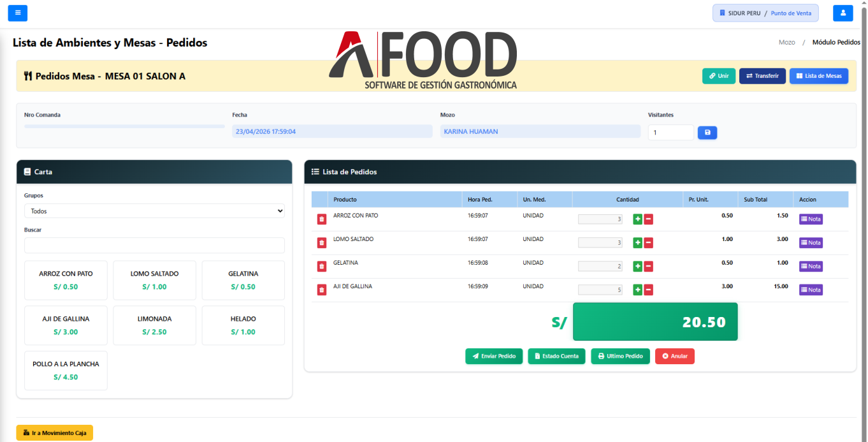Add AJI DE GALLINA from the Carta
The image size is (868, 442).
click(66, 325)
